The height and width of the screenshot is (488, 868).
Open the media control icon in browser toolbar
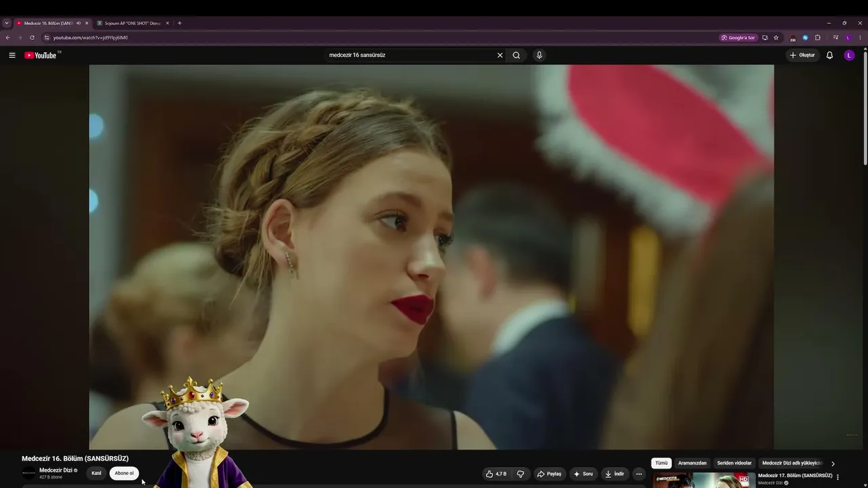[835, 38]
